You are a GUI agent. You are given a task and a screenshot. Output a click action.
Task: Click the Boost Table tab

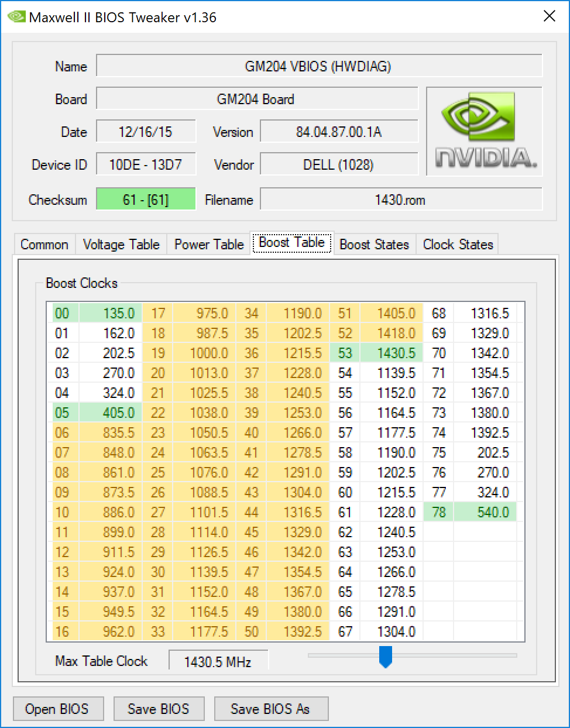coord(291,243)
